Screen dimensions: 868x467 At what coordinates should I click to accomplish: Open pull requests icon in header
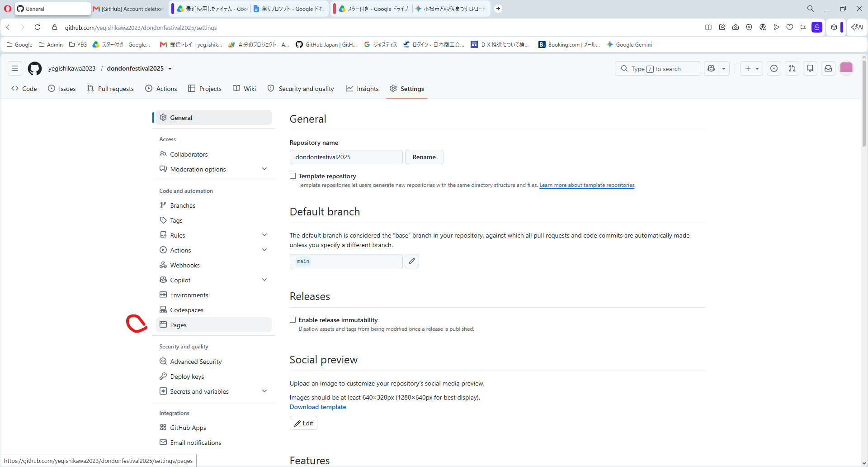coord(792,68)
